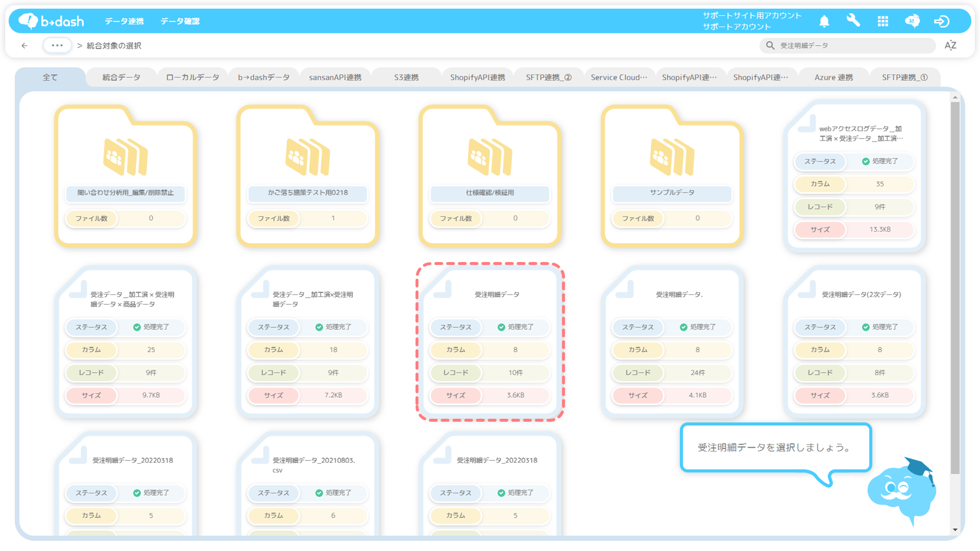Image resolution: width=980 pixels, height=551 pixels.
Task: Click the 7.2KB size value
Action: (333, 395)
